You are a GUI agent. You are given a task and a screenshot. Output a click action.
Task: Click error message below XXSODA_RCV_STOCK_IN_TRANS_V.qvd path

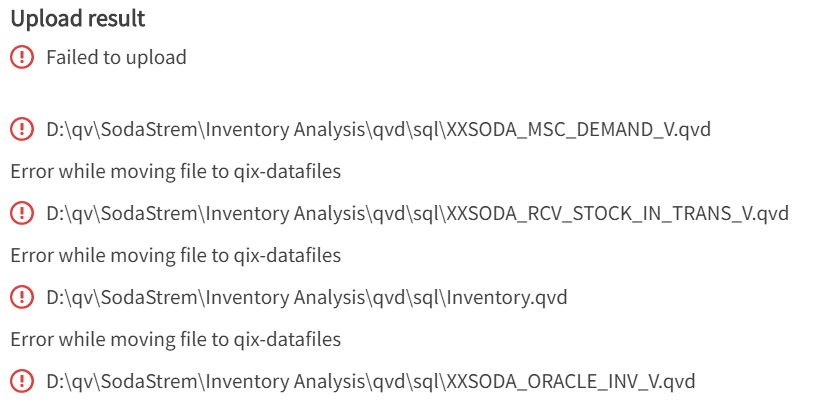click(x=176, y=255)
